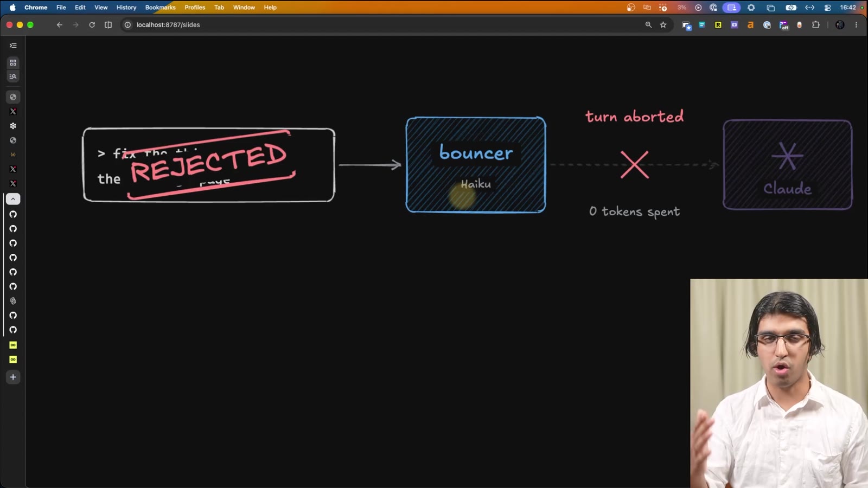This screenshot has height=488, width=868.
Task: Open macOS Control Center icon
Action: pos(827,8)
